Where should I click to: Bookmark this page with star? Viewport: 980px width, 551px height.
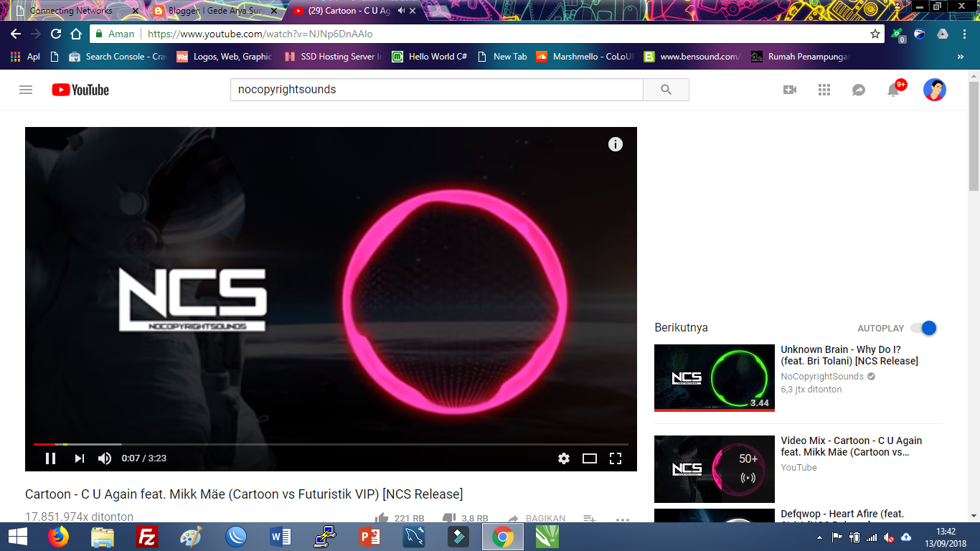coord(875,34)
